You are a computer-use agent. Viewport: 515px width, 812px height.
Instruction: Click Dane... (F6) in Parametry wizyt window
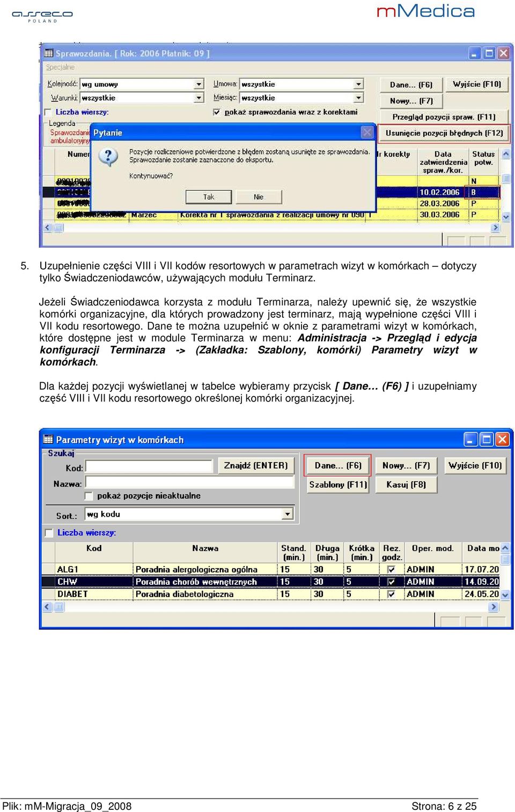point(338,465)
